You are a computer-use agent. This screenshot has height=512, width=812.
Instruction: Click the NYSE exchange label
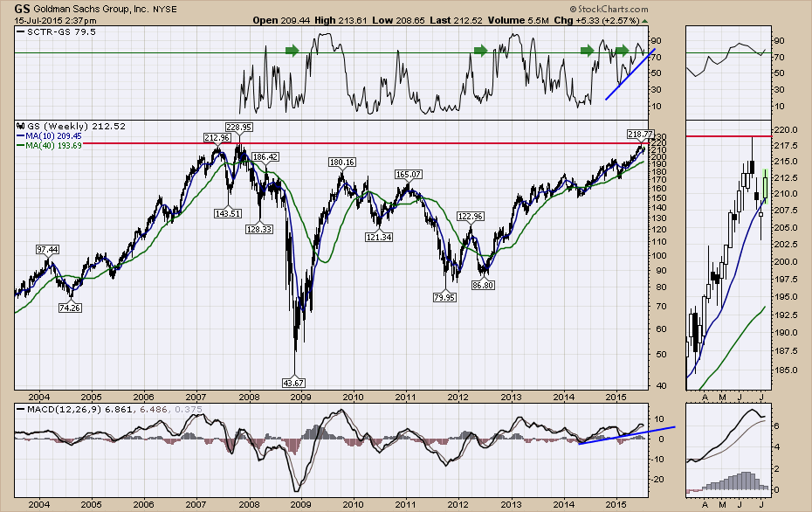(165, 10)
